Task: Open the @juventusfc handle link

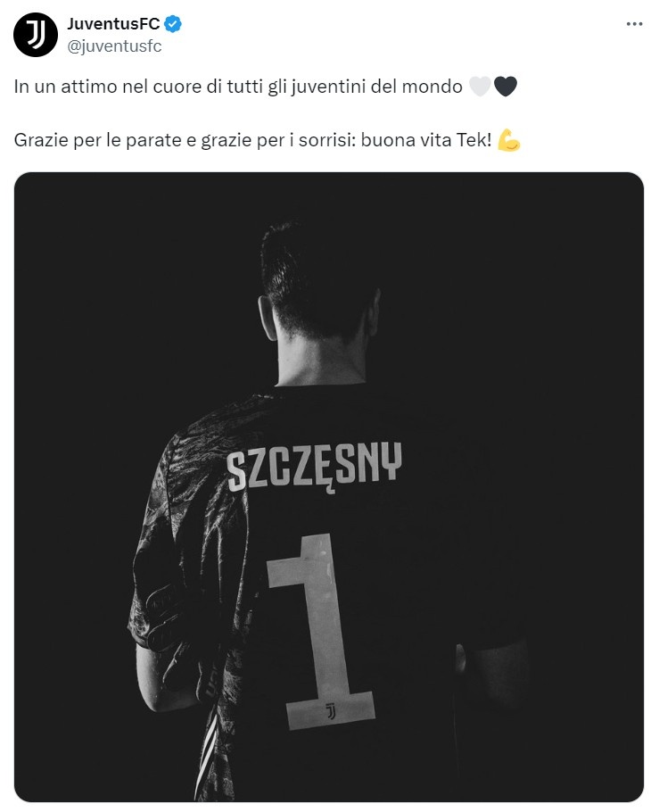Action: point(114,46)
